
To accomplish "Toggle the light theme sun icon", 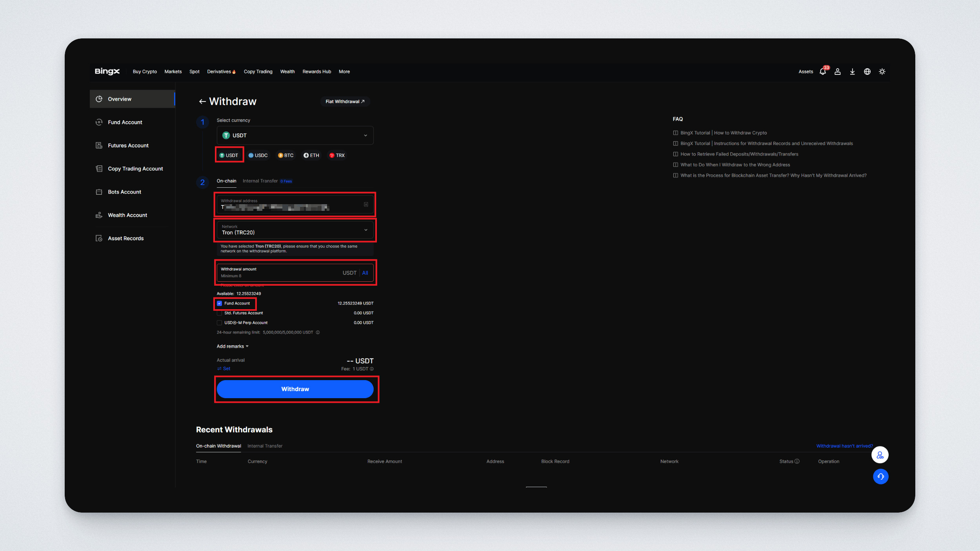I will click(882, 72).
